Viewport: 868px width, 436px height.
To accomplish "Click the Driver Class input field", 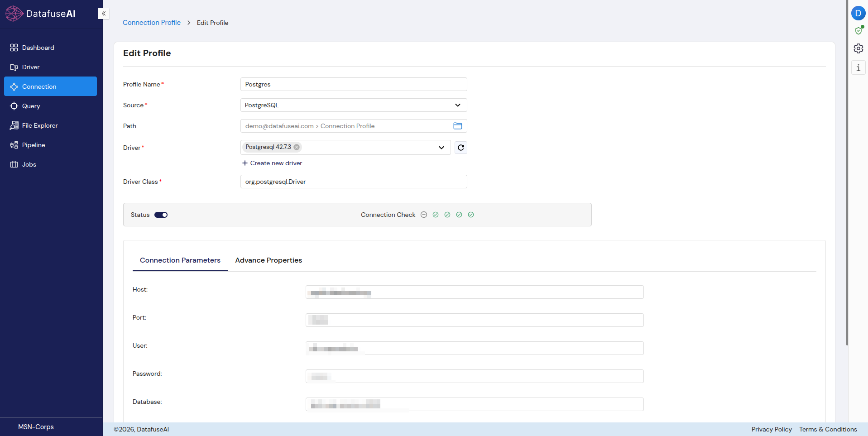I will click(x=354, y=182).
